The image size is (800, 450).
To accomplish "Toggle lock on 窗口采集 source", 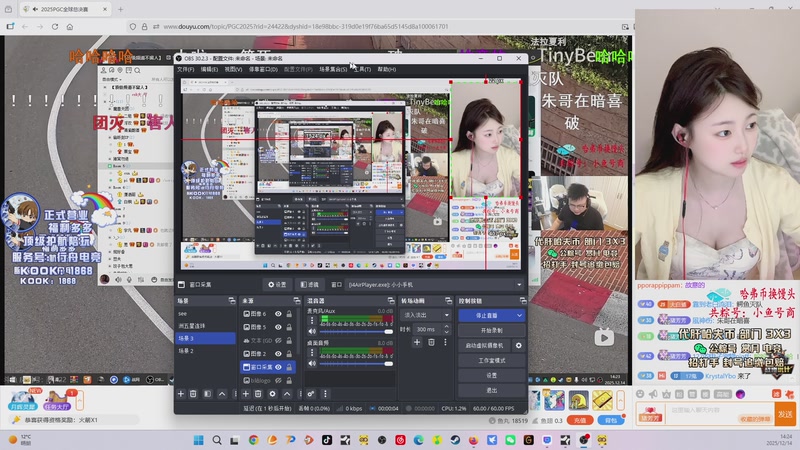I will 289,367.
